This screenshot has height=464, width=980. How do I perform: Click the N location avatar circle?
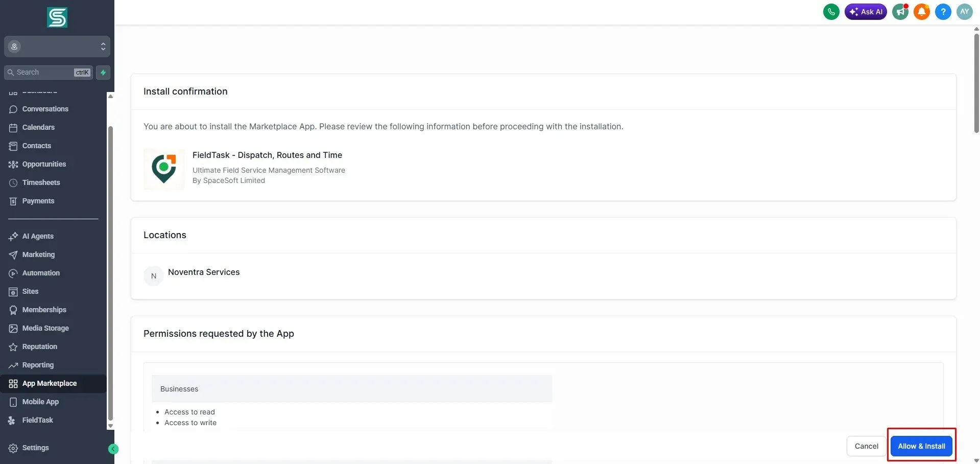point(154,276)
